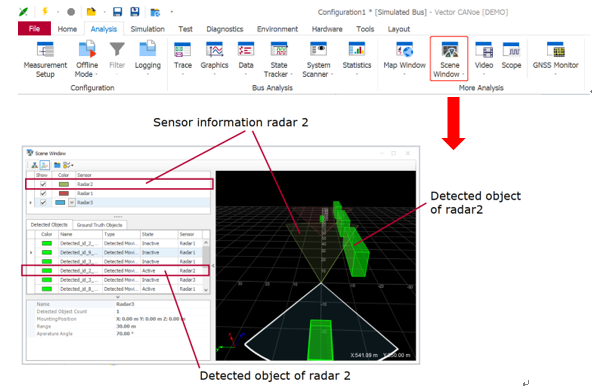Toggle Show checkbox for Radar1
Viewport: 592px width, 386px height.
[x=43, y=193]
